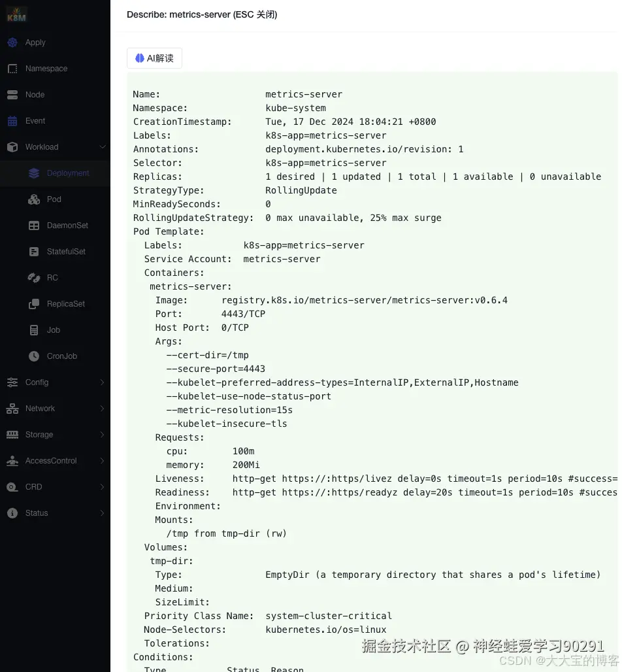Select CronJob menu entry
This screenshot has width=622, height=672.
pos(62,356)
